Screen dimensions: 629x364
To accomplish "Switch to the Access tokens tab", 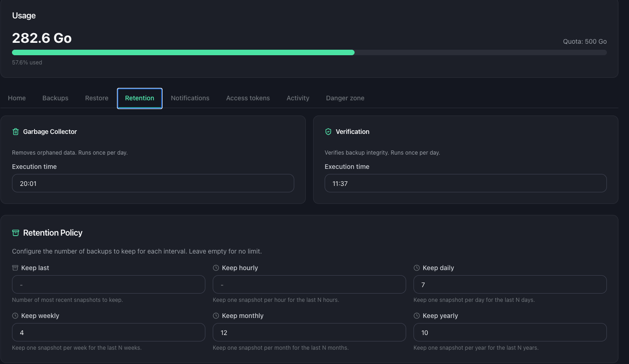I will click(x=248, y=98).
